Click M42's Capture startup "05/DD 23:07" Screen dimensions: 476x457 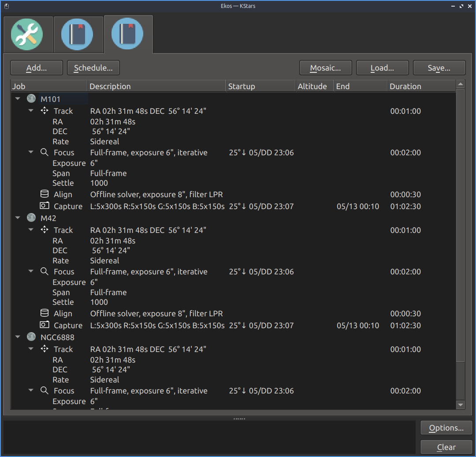click(271, 326)
